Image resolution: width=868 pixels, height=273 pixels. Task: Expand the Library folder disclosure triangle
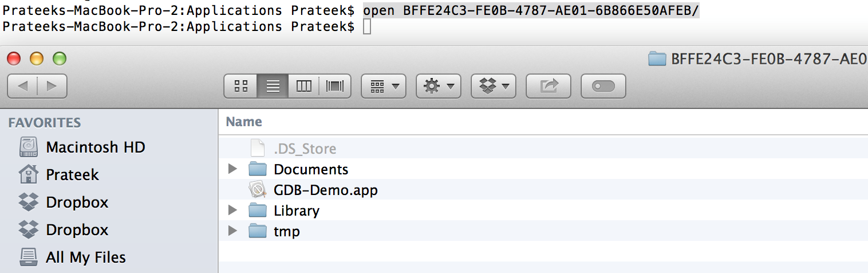tap(232, 210)
